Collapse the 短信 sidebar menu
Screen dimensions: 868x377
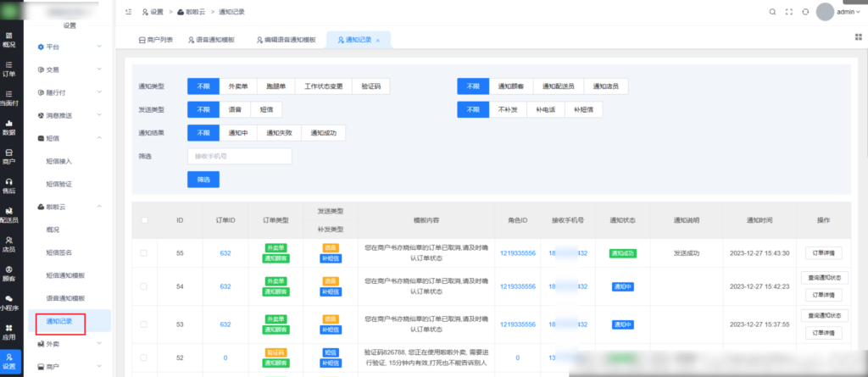(x=70, y=138)
